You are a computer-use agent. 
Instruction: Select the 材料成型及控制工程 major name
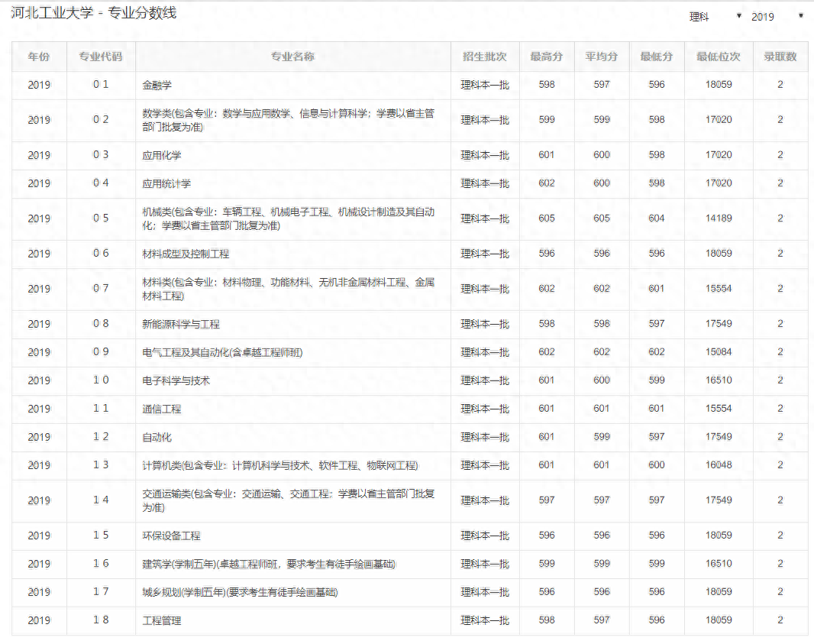click(x=186, y=254)
